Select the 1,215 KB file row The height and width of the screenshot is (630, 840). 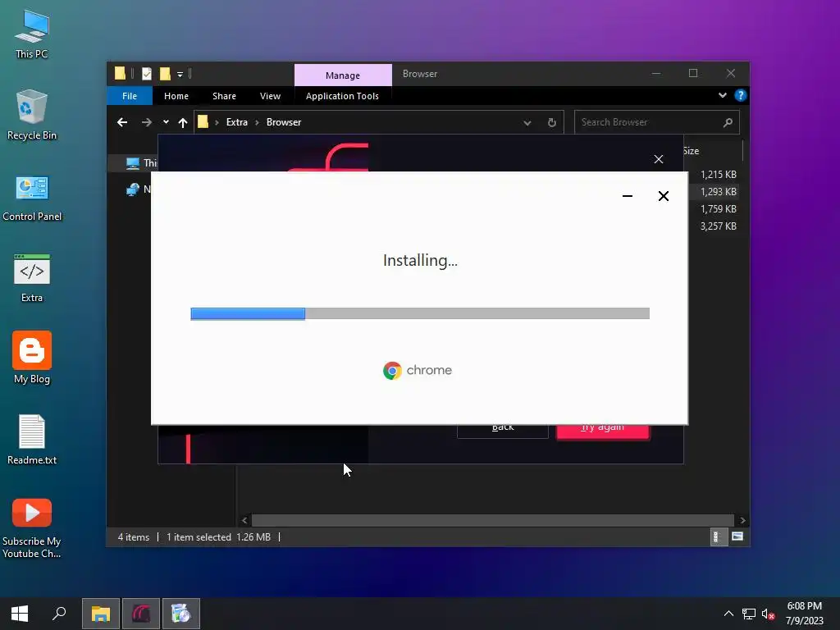tap(718, 175)
